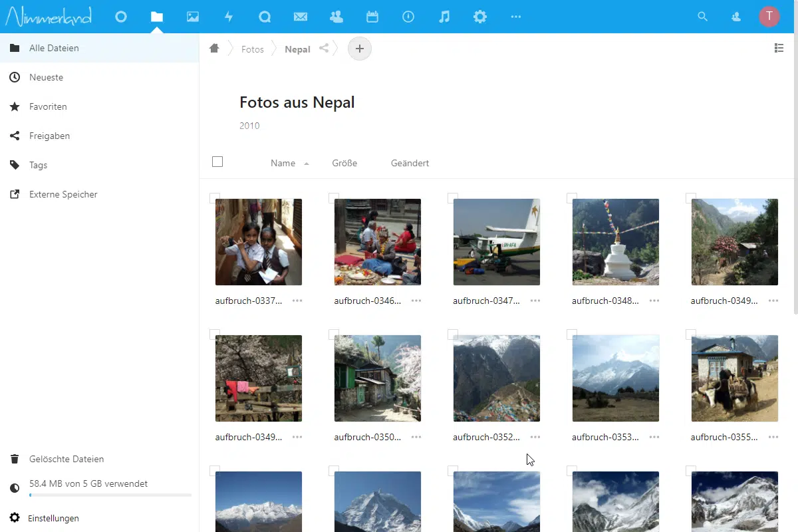Open Externe Speicher in the sidebar
This screenshot has width=798, height=532.
100,194
